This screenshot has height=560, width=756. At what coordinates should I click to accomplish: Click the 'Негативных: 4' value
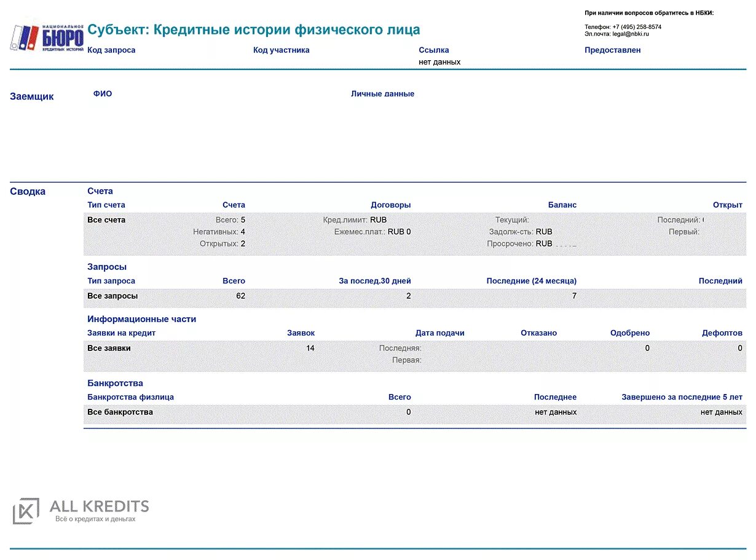point(219,232)
